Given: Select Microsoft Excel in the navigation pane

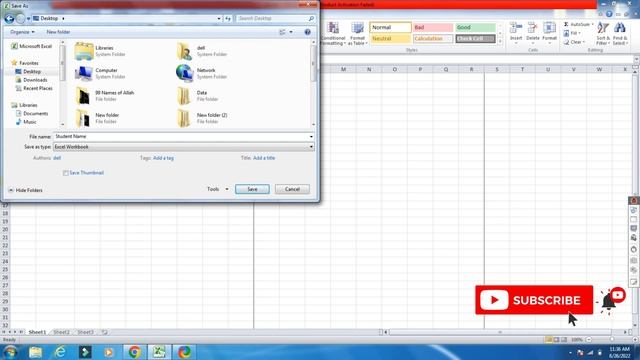Looking at the screenshot, I should click(x=31, y=46).
